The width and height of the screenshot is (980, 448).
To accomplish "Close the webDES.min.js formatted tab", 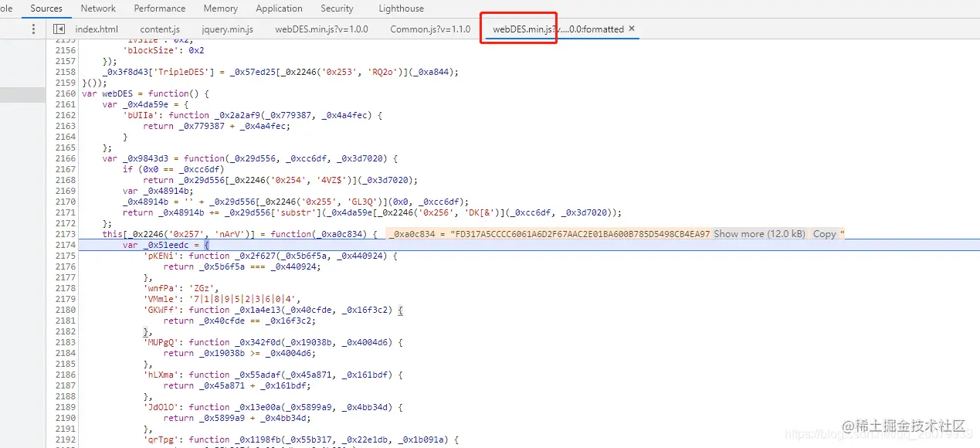I will (x=632, y=29).
